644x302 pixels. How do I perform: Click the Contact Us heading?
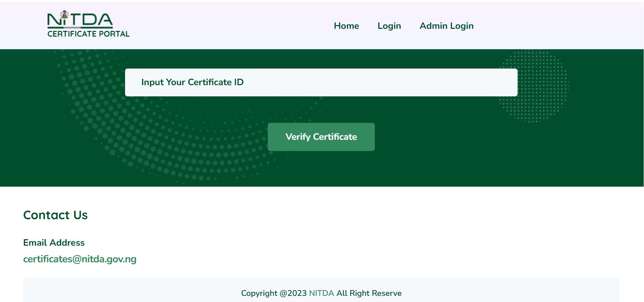tap(55, 215)
